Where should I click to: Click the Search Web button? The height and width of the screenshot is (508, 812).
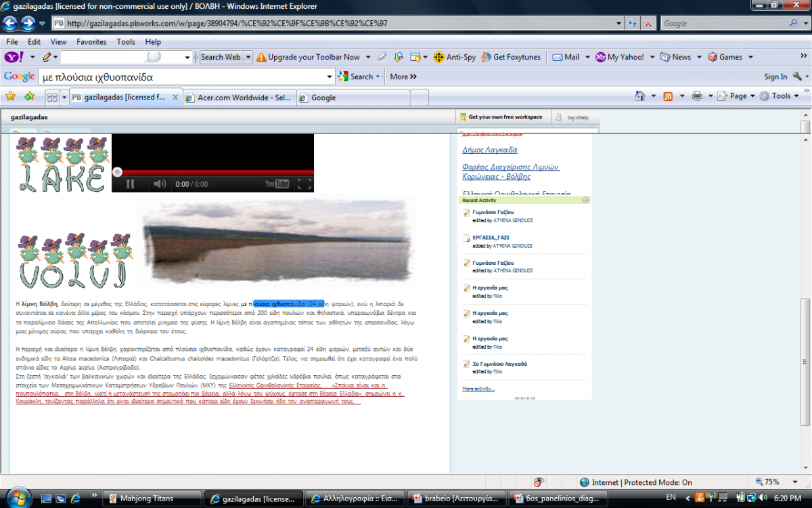[221, 57]
